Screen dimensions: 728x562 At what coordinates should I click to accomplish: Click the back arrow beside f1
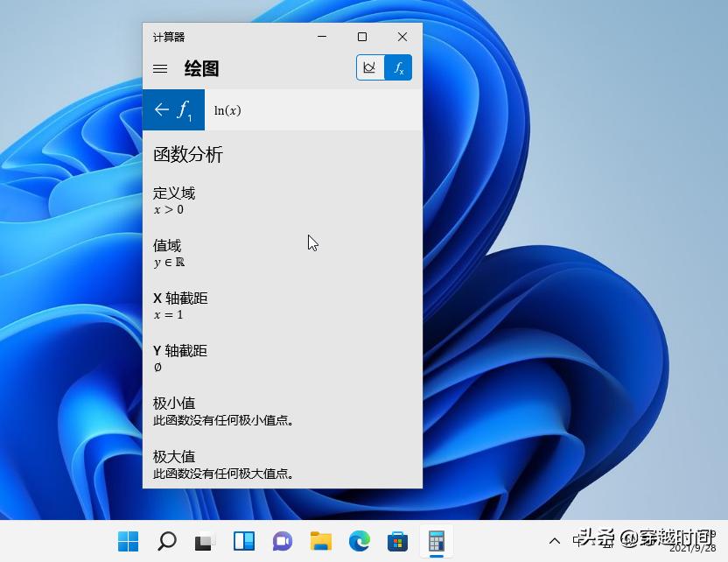163,109
